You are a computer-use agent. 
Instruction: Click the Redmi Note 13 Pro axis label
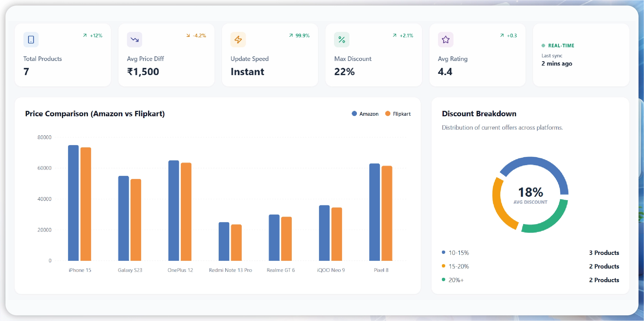click(x=230, y=270)
